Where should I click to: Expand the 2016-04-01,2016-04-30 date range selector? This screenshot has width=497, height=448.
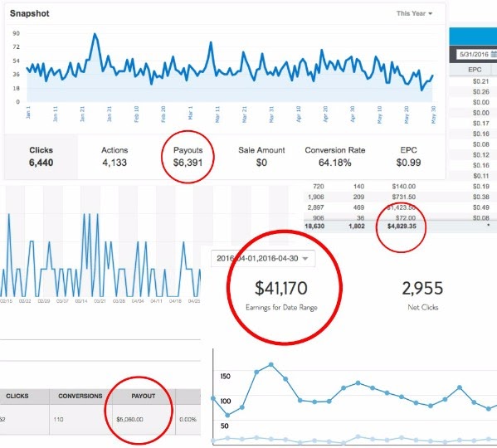(263, 259)
